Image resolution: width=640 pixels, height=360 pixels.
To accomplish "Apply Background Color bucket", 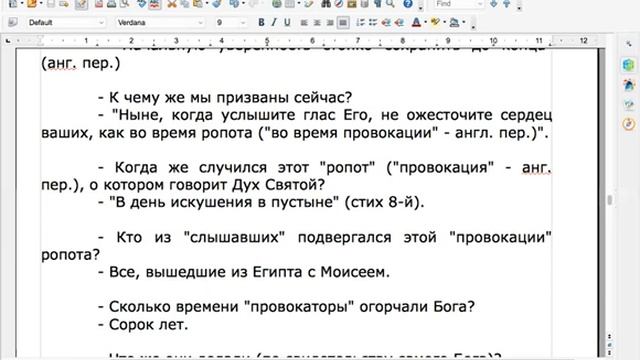I will (454, 23).
